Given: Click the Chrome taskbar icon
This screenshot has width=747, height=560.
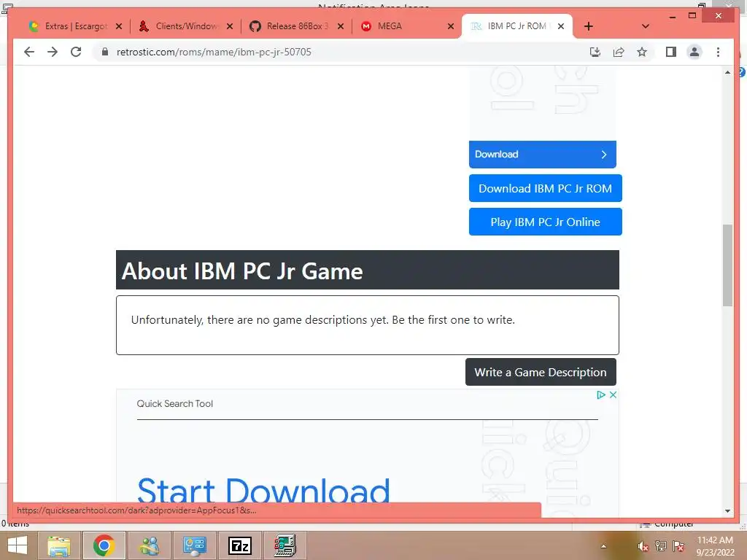Looking at the screenshot, I should 104,545.
